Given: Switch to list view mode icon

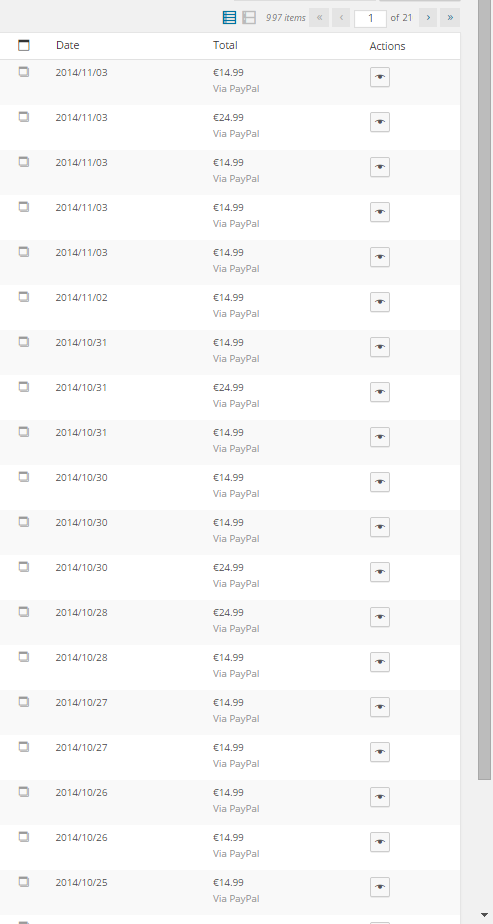Looking at the screenshot, I should [230, 18].
